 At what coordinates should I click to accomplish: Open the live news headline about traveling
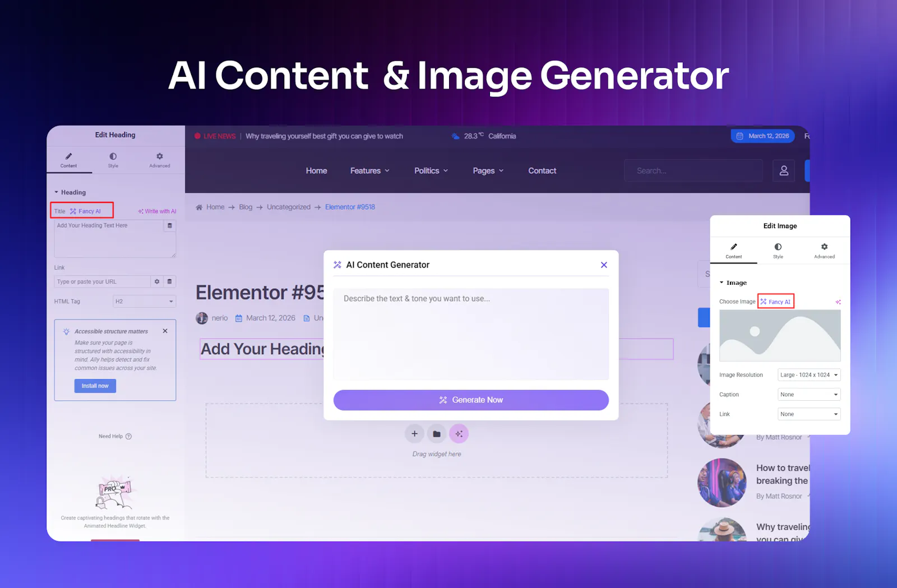(324, 136)
